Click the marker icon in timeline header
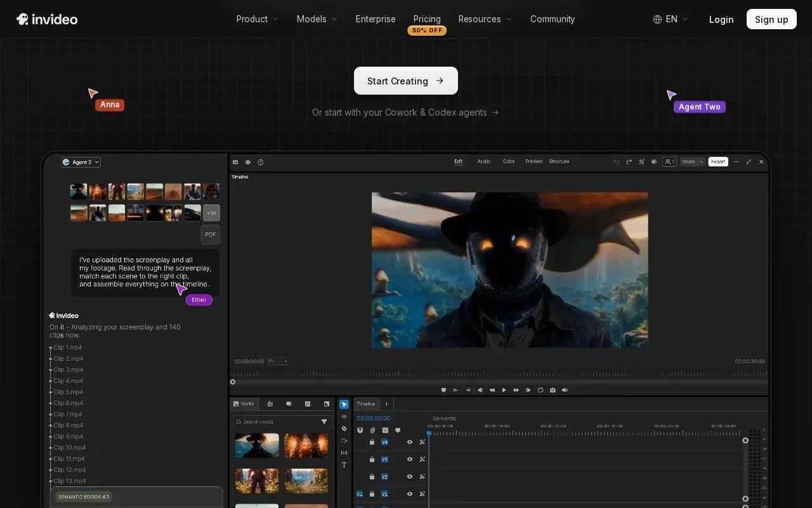Image resolution: width=812 pixels, height=508 pixels. 398,431
